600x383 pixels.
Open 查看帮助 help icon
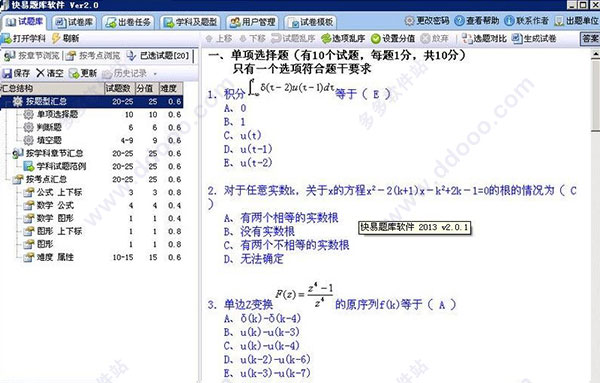click(459, 21)
